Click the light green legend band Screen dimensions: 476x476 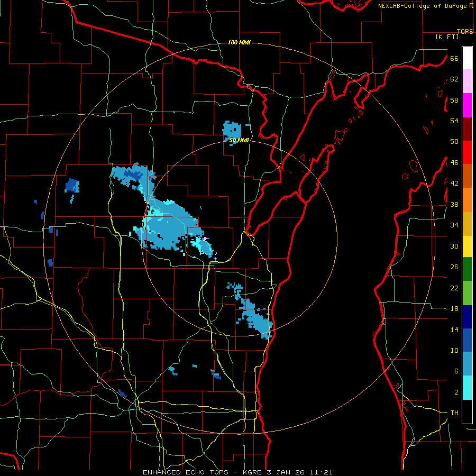coord(467,293)
